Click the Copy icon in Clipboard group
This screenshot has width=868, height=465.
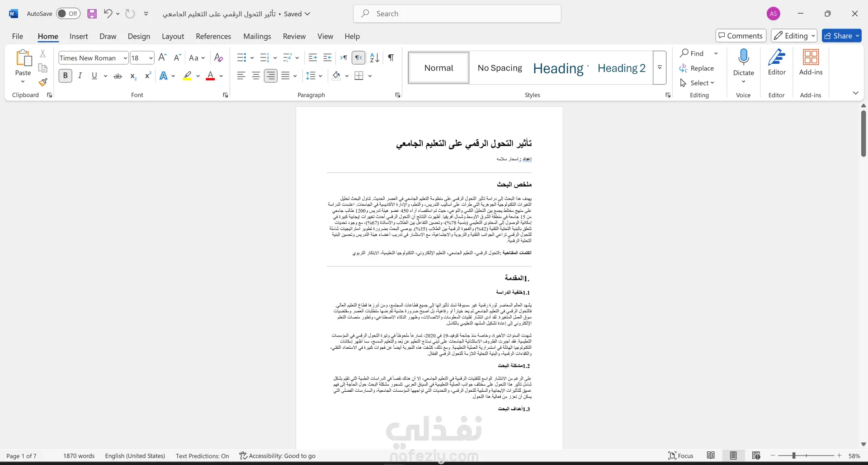coord(43,68)
